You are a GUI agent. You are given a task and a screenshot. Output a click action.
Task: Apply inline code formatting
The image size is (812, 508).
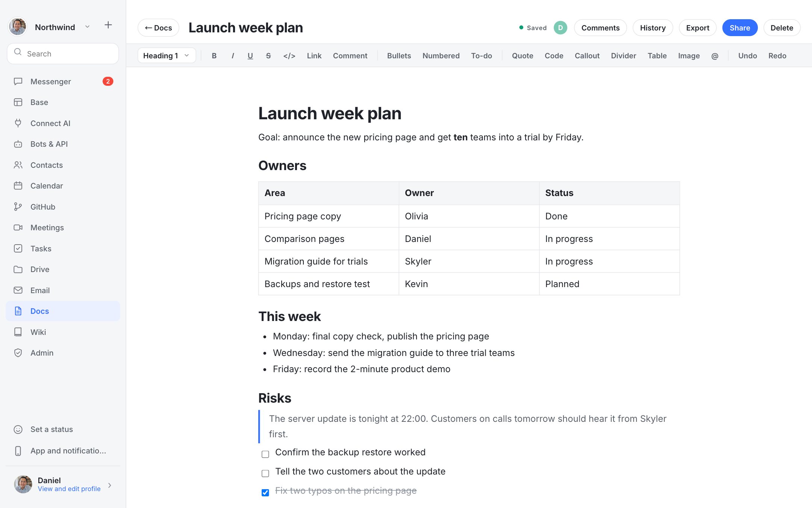pyautogui.click(x=289, y=56)
